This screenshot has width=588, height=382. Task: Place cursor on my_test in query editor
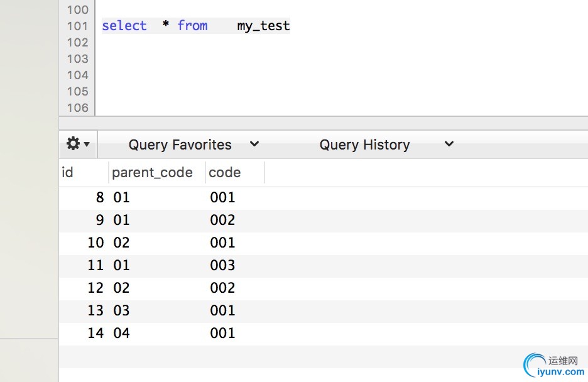coord(263,26)
